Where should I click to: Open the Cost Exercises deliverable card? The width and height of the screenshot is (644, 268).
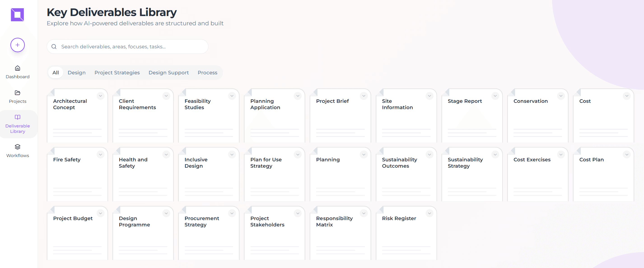click(x=538, y=174)
